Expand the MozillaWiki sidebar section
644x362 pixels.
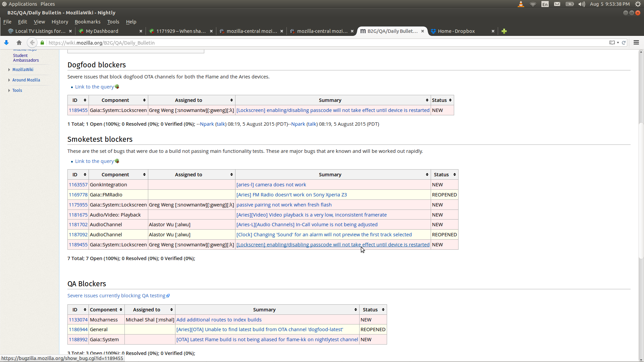pyautogui.click(x=23, y=70)
